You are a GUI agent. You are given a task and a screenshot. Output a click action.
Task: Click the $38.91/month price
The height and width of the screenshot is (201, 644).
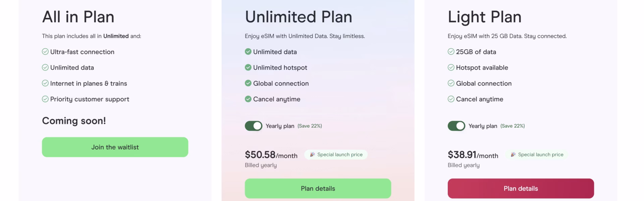473,155
